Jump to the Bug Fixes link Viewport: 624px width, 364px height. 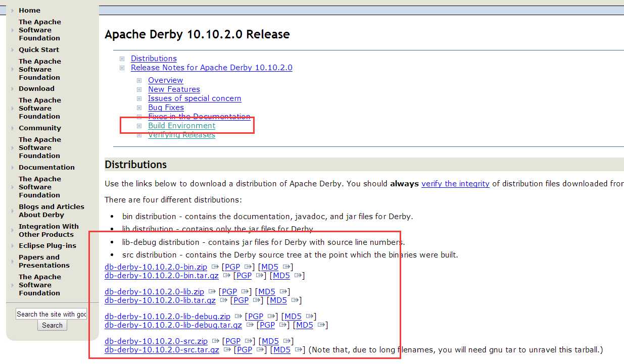pos(166,108)
